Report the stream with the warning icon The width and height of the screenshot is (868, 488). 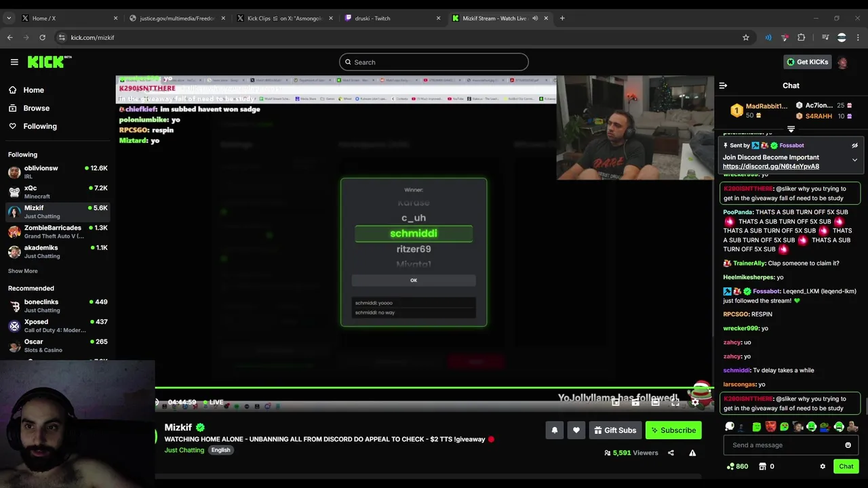click(692, 453)
